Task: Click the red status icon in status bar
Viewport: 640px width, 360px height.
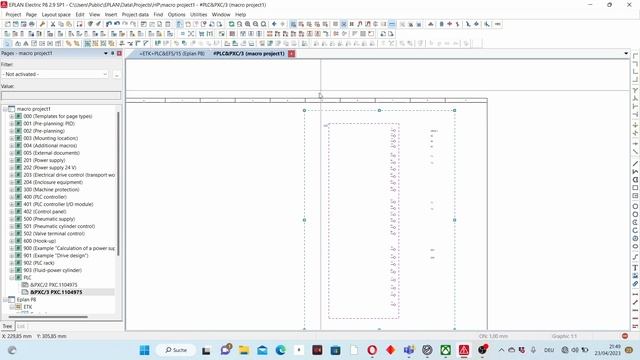Action: tap(624, 336)
